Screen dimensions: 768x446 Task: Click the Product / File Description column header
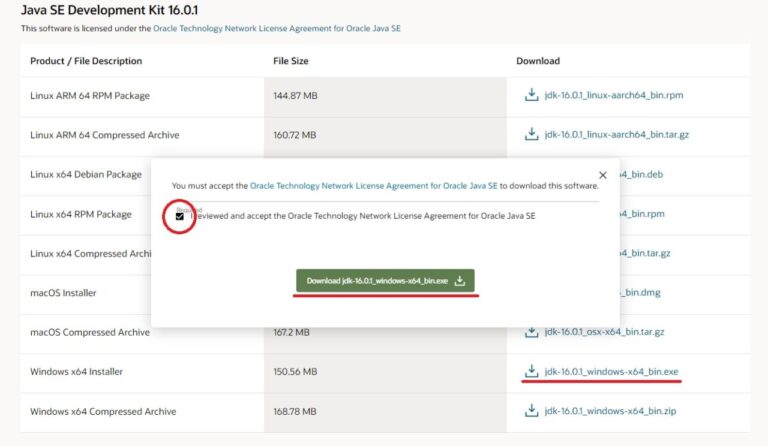tap(86, 61)
